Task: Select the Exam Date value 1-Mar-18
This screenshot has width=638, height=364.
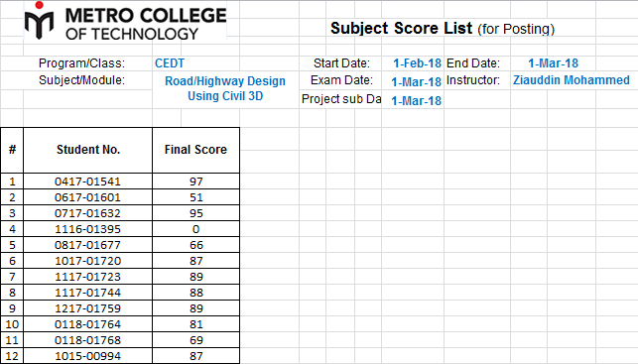Action: tap(417, 82)
